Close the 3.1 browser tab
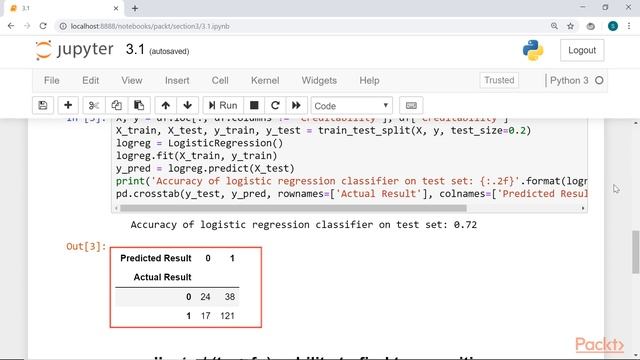 tap(116, 8)
